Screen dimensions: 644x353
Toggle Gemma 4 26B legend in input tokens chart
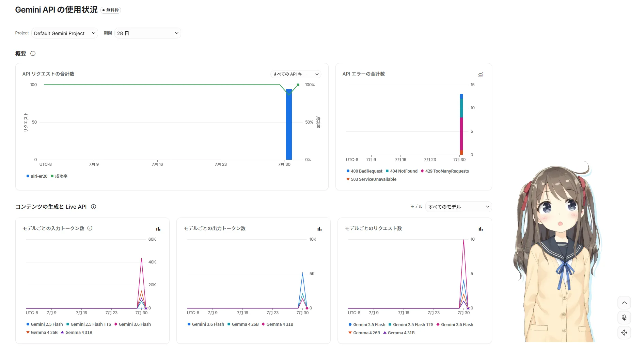[x=42, y=332]
